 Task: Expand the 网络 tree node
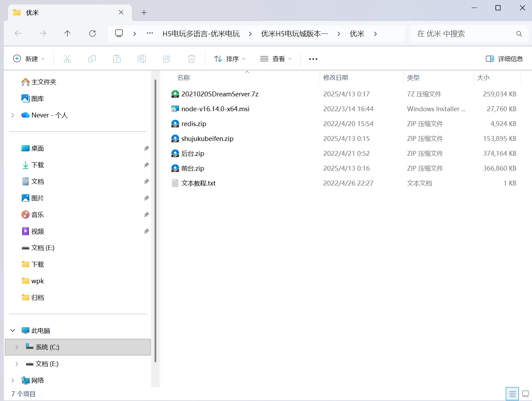coord(13,380)
